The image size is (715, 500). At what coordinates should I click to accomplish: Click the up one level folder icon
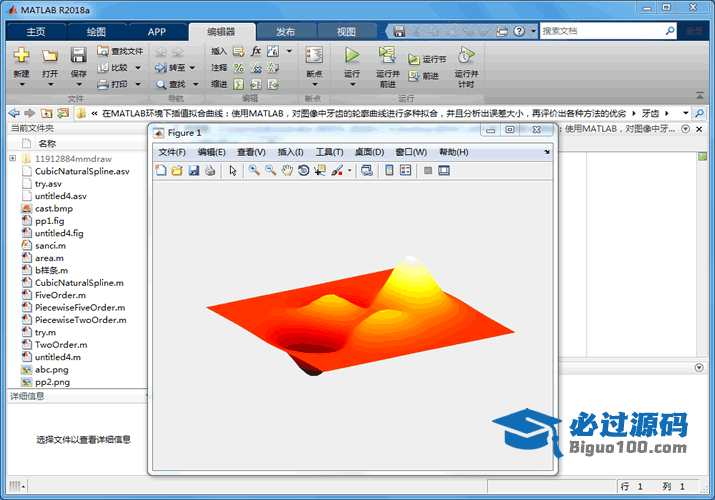coord(47,113)
